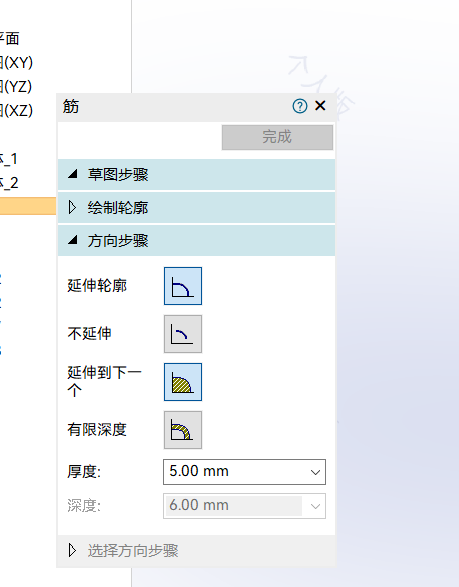Toggle the 延伸到下一个 extend-to-next icon
The width and height of the screenshot is (459, 587).
(x=183, y=382)
